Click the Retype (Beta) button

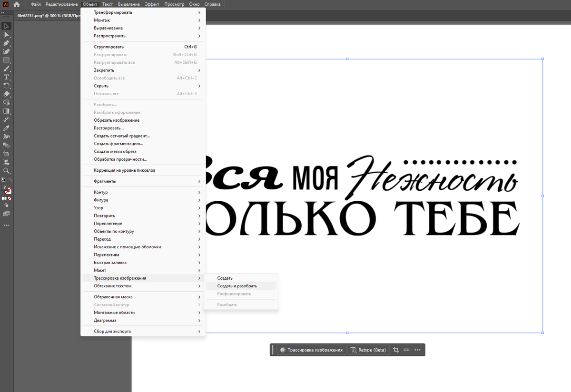pos(368,350)
